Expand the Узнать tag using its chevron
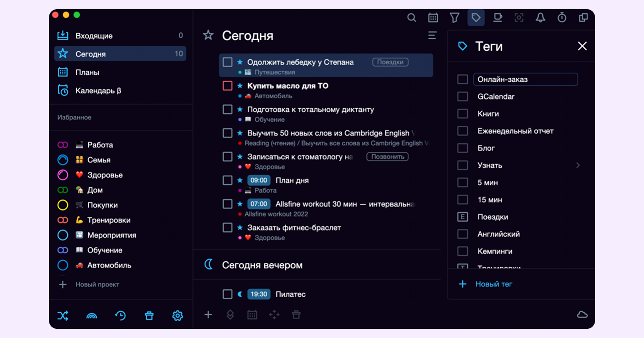This screenshot has width=644, height=338. tap(578, 165)
